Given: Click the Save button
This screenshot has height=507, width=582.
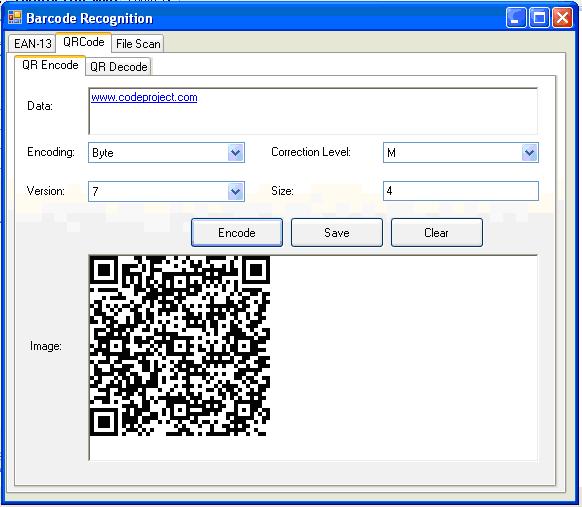Looking at the screenshot, I should (x=337, y=233).
